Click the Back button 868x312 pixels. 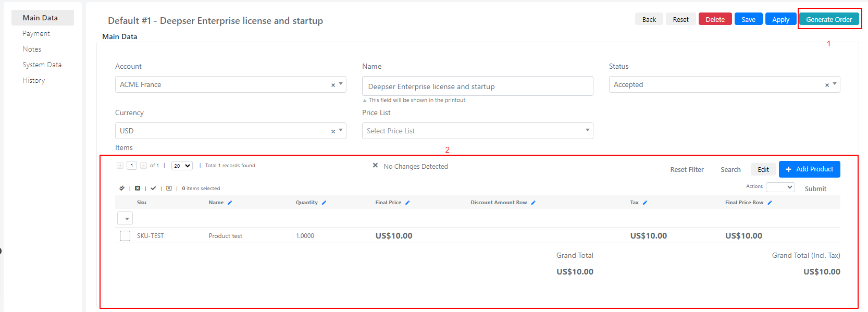(x=649, y=19)
